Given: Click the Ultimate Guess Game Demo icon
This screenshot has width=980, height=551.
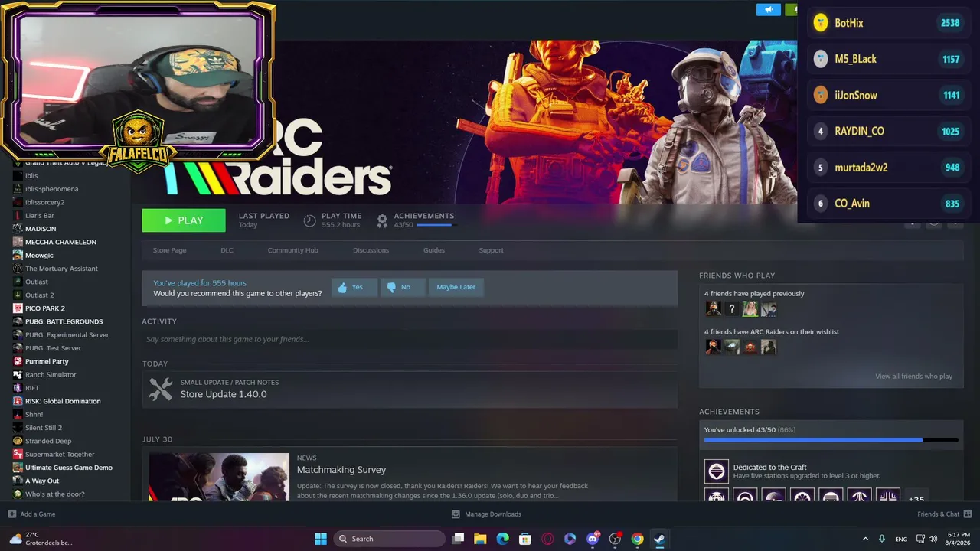Looking at the screenshot, I should 18,468.
